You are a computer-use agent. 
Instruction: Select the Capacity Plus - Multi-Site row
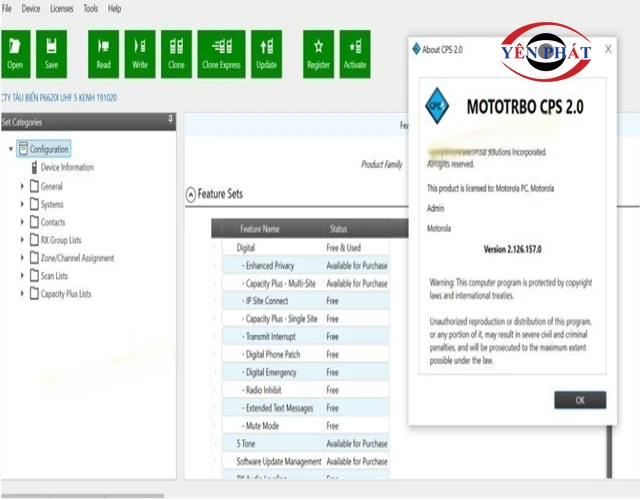pos(305,283)
